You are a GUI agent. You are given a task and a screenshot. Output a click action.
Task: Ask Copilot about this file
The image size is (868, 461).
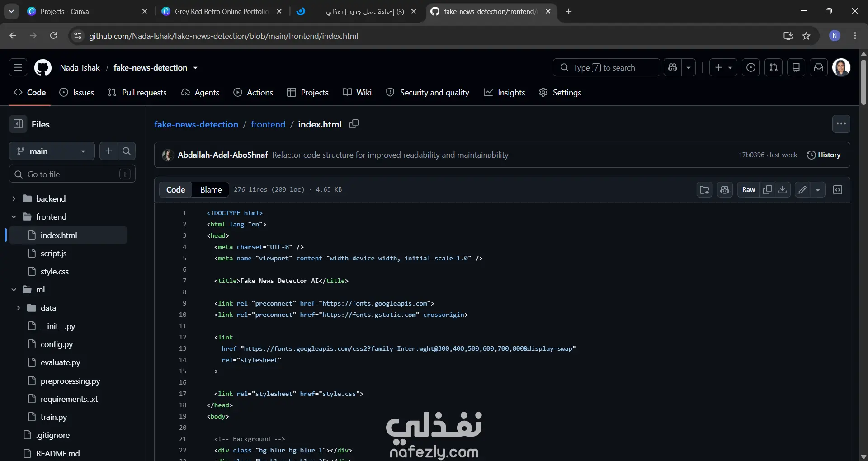click(725, 190)
